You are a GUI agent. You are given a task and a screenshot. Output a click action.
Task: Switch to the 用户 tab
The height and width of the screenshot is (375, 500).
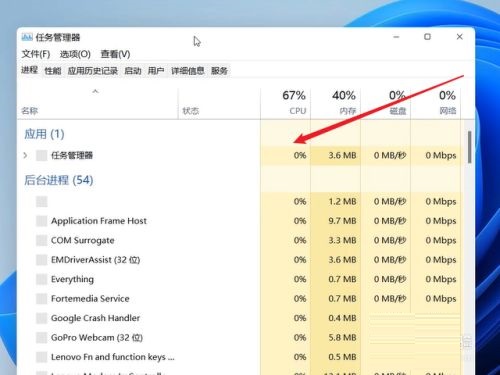[156, 71]
